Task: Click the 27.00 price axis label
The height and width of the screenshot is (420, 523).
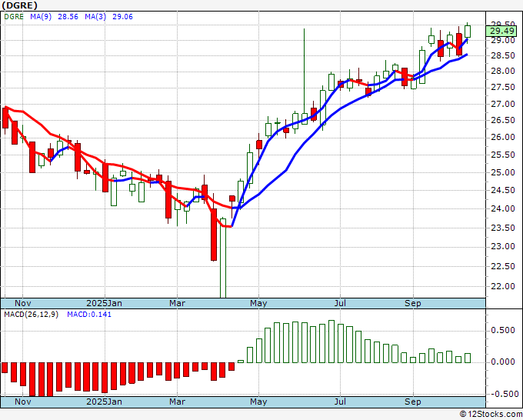Action: click(x=503, y=104)
